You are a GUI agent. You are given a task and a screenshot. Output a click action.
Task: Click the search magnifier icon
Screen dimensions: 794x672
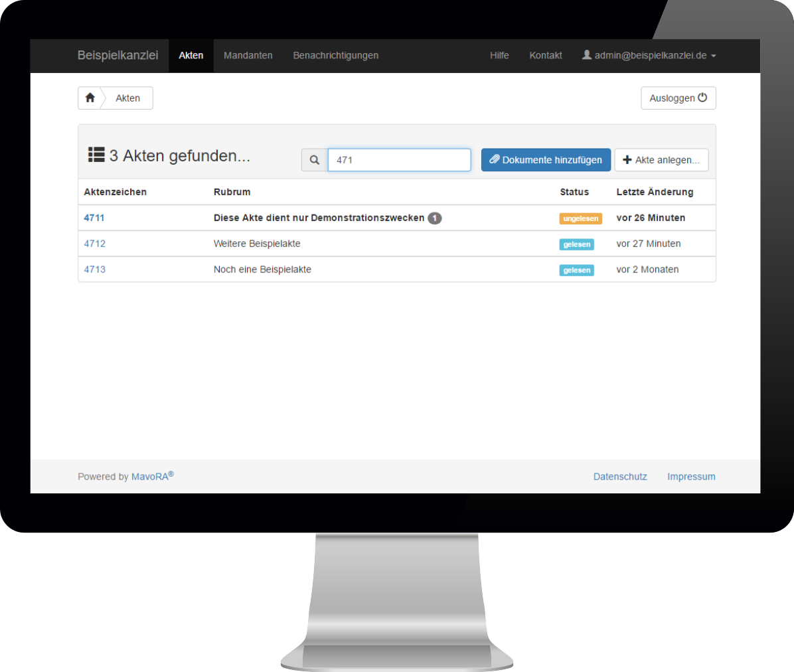(315, 160)
